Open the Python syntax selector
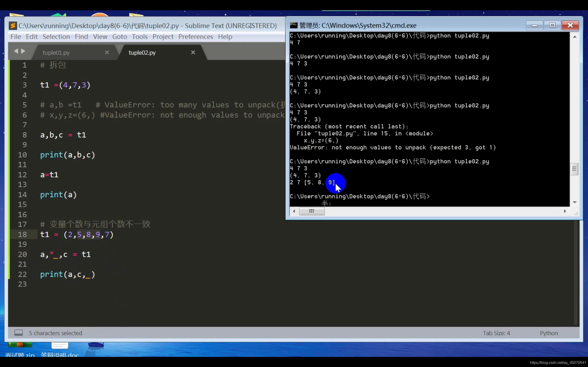 [549, 333]
